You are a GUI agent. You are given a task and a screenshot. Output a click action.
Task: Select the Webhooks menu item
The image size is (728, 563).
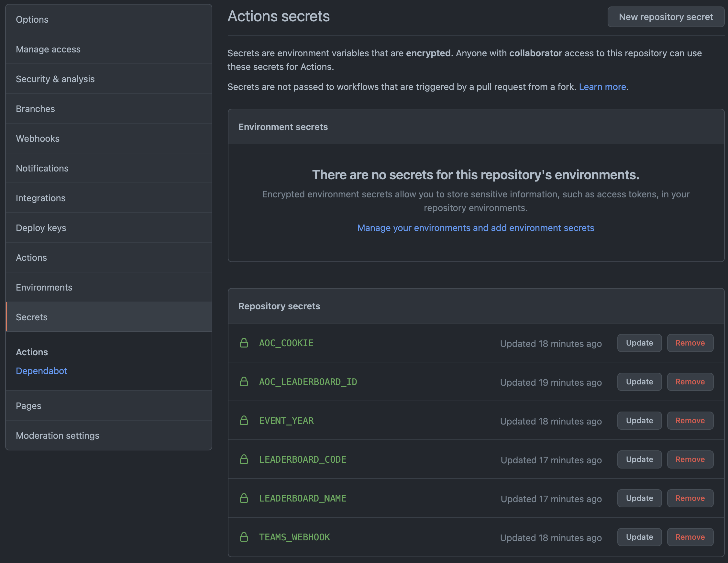pyautogui.click(x=38, y=138)
